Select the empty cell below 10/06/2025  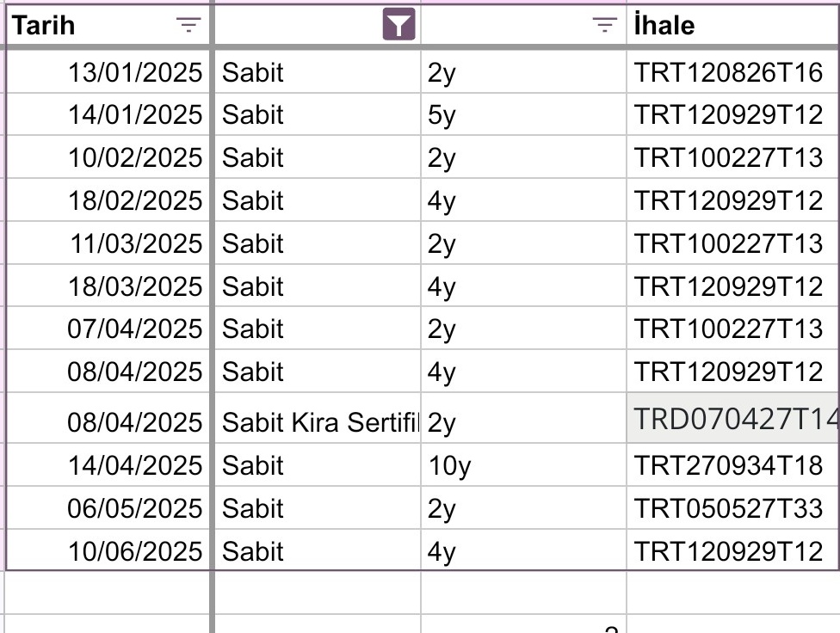click(107, 593)
